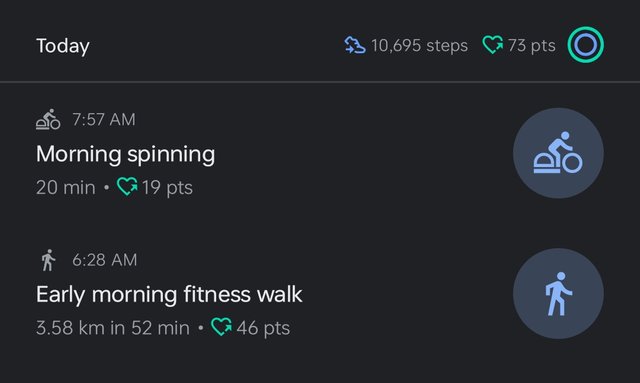Select the heart points icon beside 19 pts
This screenshot has width=640, height=383.
[x=127, y=187]
